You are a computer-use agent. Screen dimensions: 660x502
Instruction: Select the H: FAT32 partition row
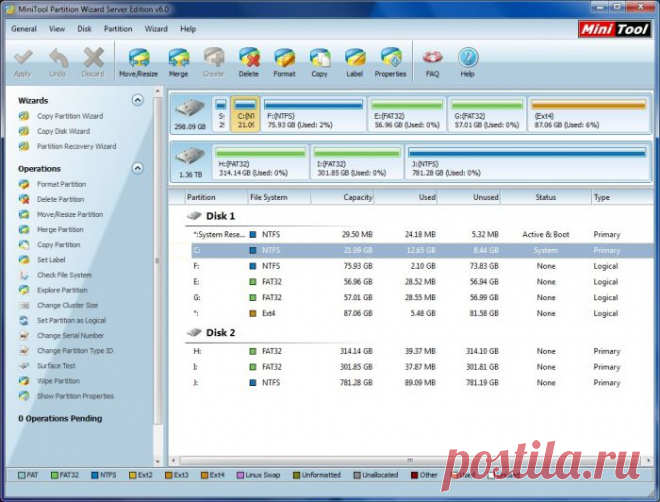422,351
